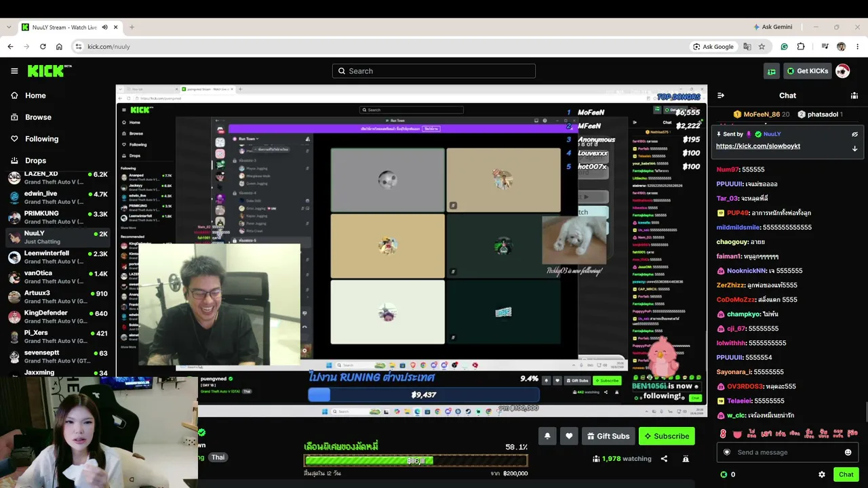868x488 pixels.
Task: Open the Extensions puzzle icon
Action: coord(801,47)
